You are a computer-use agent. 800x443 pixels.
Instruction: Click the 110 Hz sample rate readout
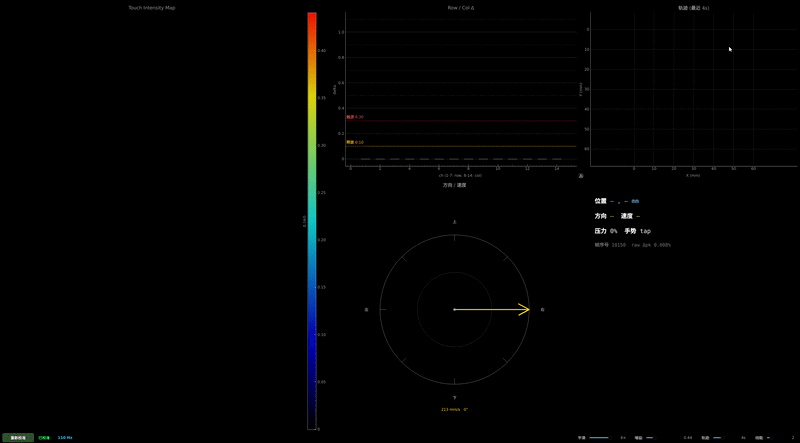[65, 437]
